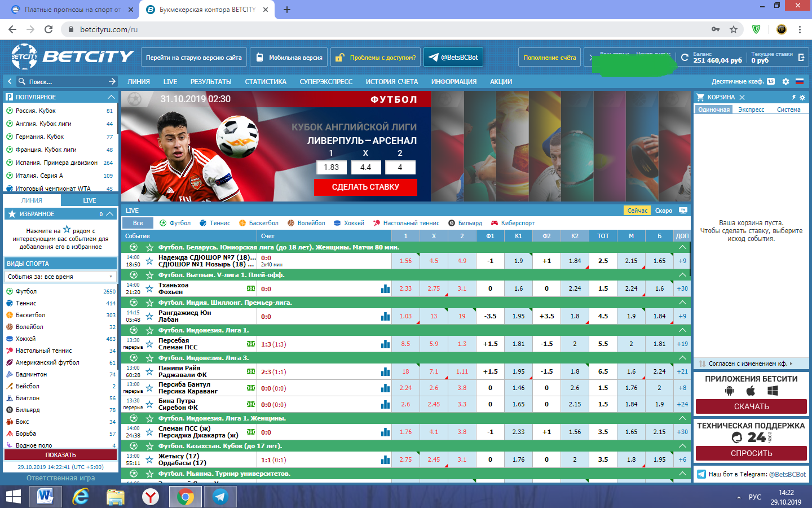Open Telegram from Windows taskbar

[x=220, y=497]
